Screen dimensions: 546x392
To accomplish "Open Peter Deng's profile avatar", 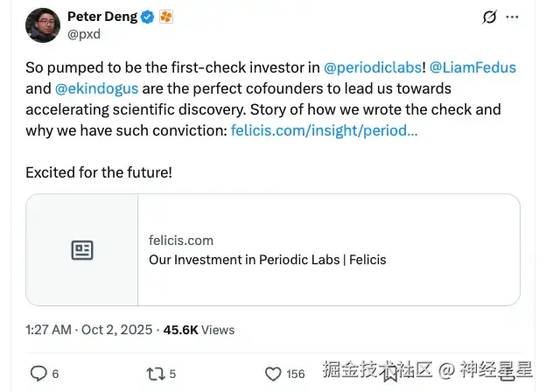I will [x=43, y=25].
